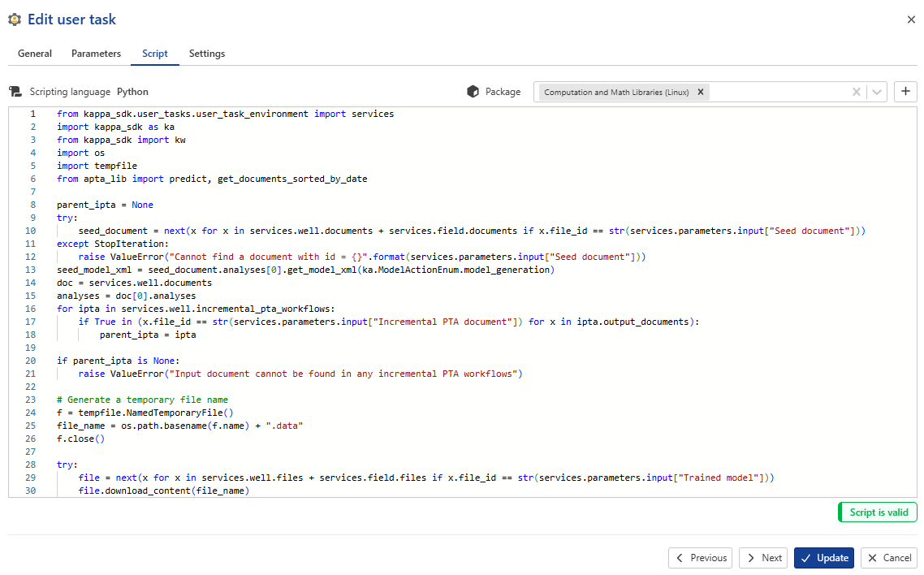Click the scripting language icon
Screen dimensions: 924x575
(15, 92)
